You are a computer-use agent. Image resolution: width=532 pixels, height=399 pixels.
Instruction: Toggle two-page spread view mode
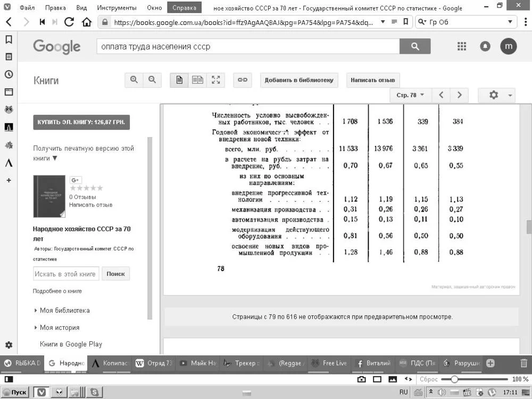click(x=197, y=80)
